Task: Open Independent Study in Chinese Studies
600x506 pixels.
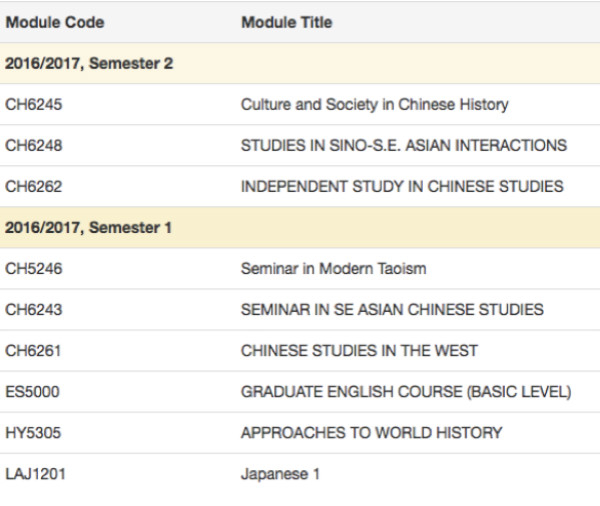Action: tap(402, 186)
